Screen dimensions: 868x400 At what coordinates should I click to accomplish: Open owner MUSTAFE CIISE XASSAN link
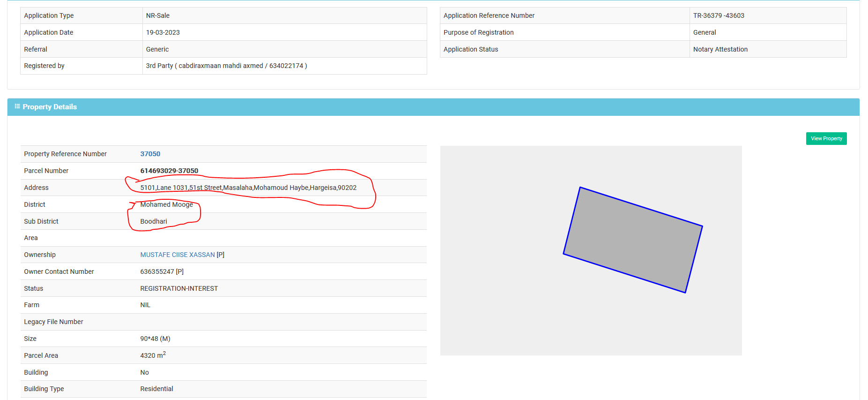(x=178, y=255)
